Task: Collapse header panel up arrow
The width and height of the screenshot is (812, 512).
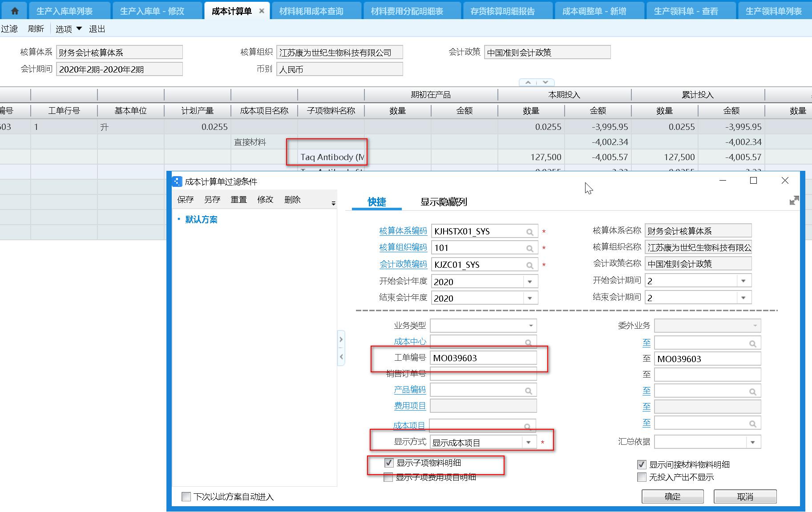Action: [528, 82]
